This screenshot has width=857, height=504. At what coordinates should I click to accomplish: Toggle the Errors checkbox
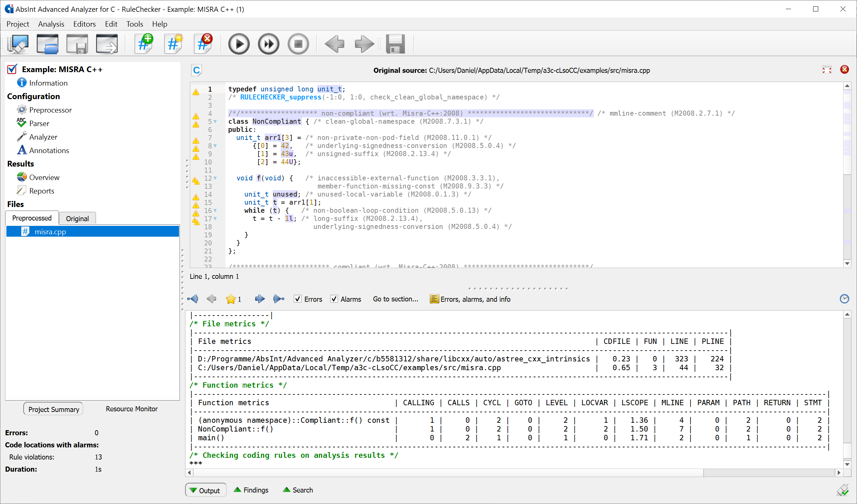298,299
